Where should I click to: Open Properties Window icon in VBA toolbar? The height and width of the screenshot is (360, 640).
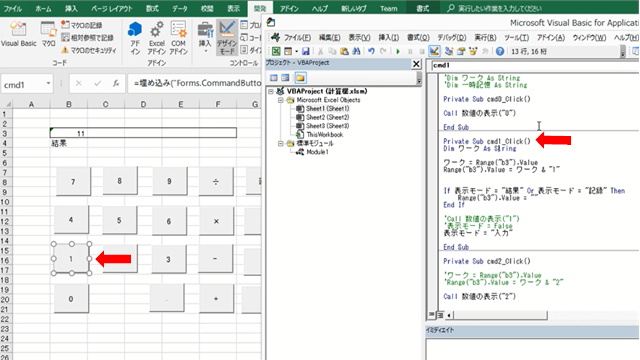click(461, 51)
